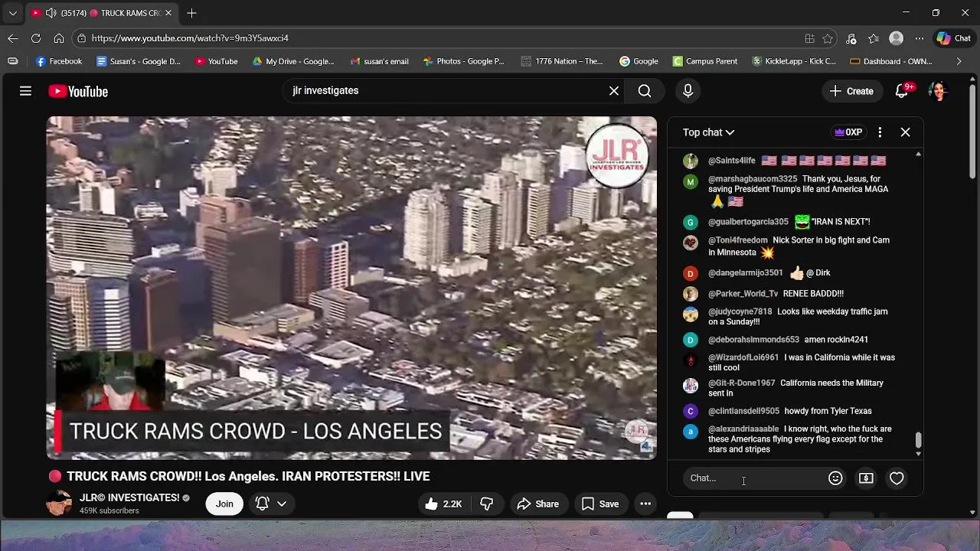Open YouTube notifications bell
Image resolution: width=980 pixels, height=551 pixels.
902,91
